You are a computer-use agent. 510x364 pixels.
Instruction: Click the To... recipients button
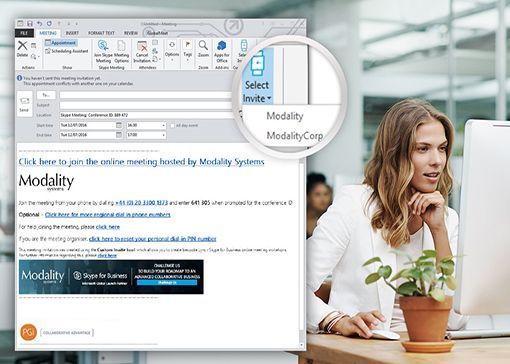click(x=46, y=95)
